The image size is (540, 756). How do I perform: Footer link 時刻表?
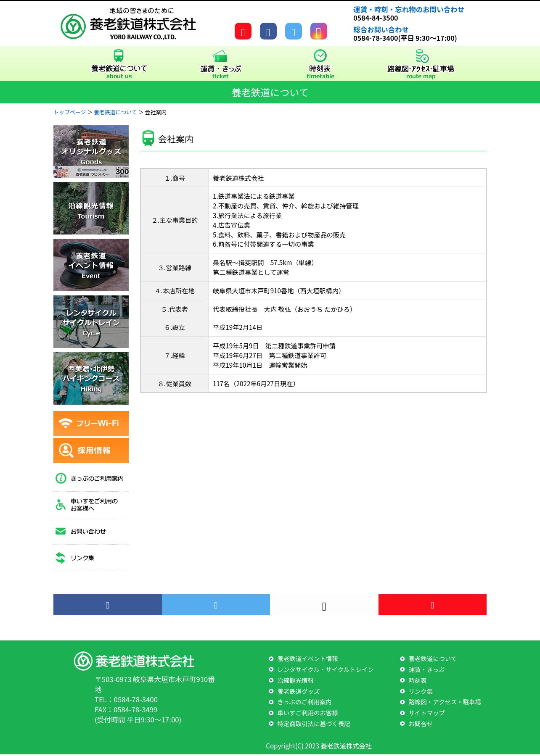click(418, 681)
